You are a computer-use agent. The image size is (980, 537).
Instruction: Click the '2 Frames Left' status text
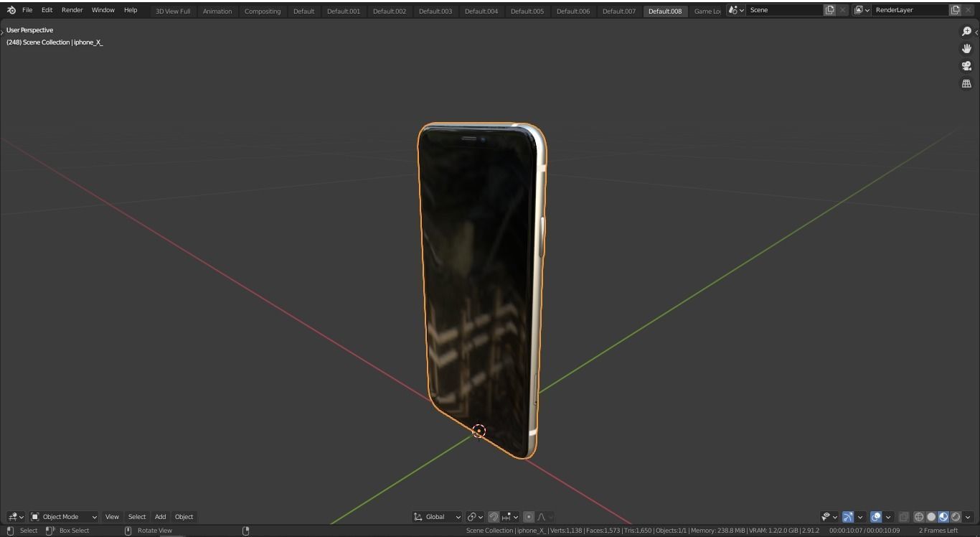[x=938, y=531]
